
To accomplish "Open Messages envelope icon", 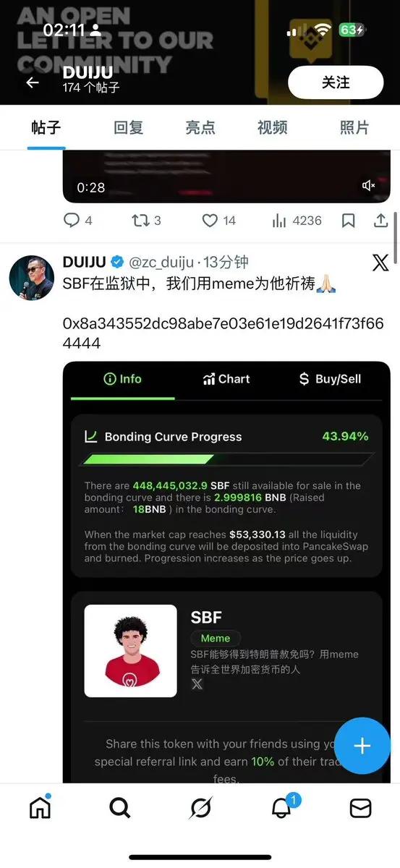I will [360, 808].
